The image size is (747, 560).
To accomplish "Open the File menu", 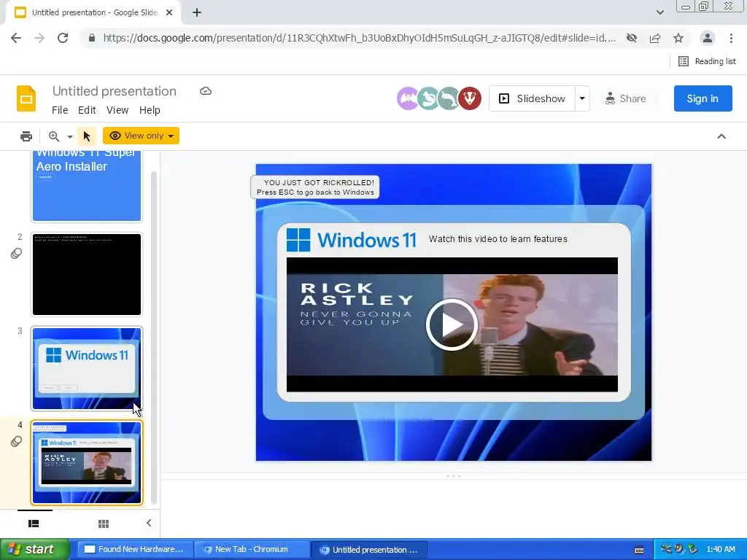I will [x=60, y=110].
